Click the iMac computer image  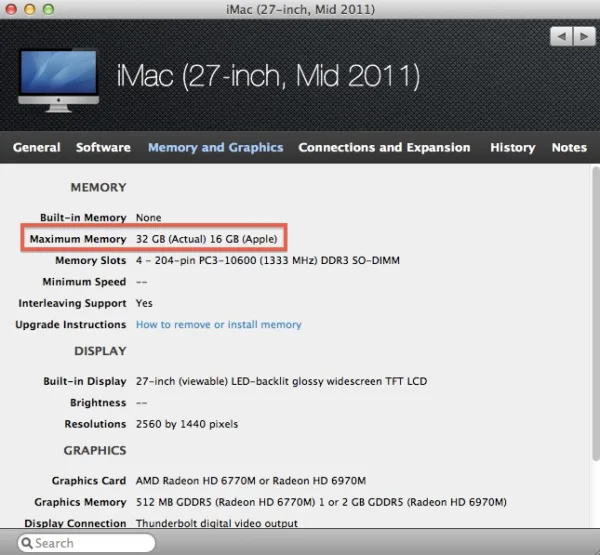59,81
